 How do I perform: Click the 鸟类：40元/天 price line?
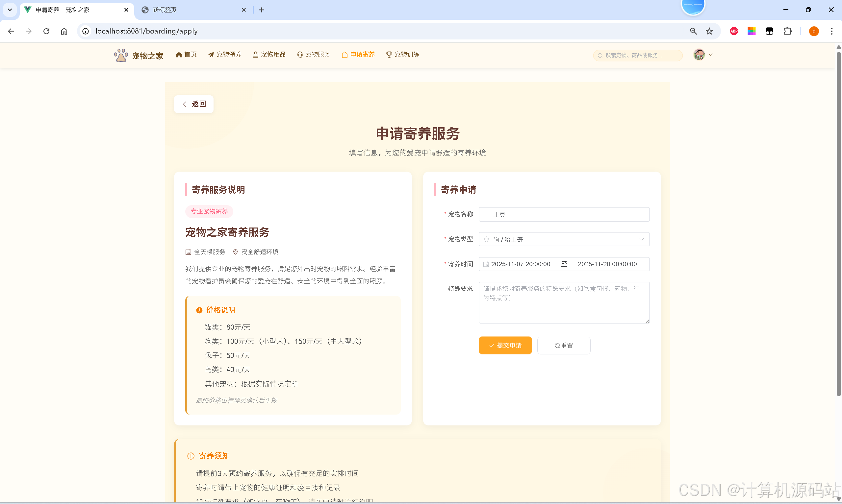(x=227, y=370)
